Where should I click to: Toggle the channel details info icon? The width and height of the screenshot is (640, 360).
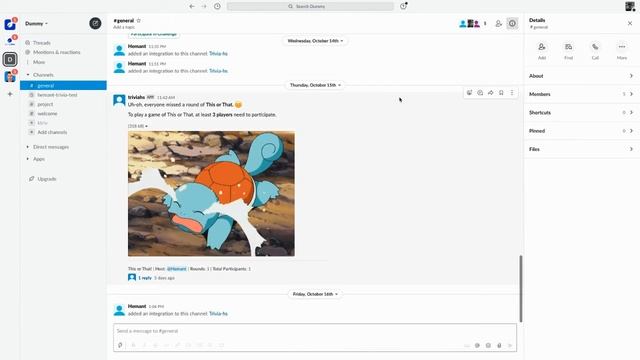coord(512,24)
